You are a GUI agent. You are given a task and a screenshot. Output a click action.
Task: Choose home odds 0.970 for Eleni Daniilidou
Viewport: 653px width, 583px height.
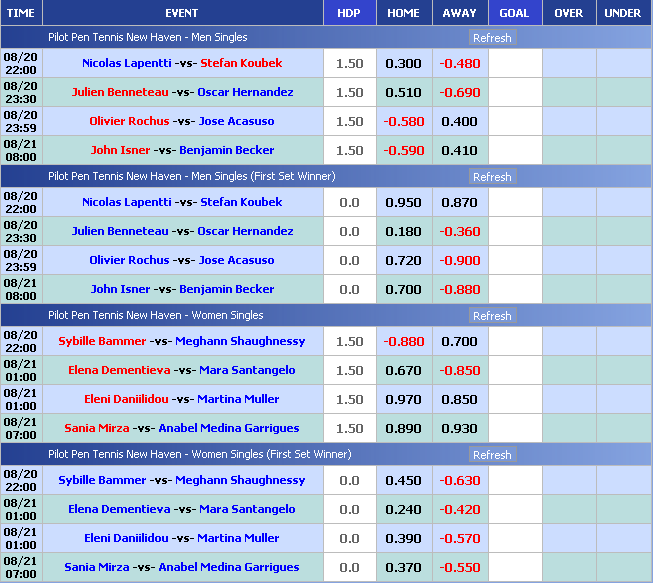point(403,399)
